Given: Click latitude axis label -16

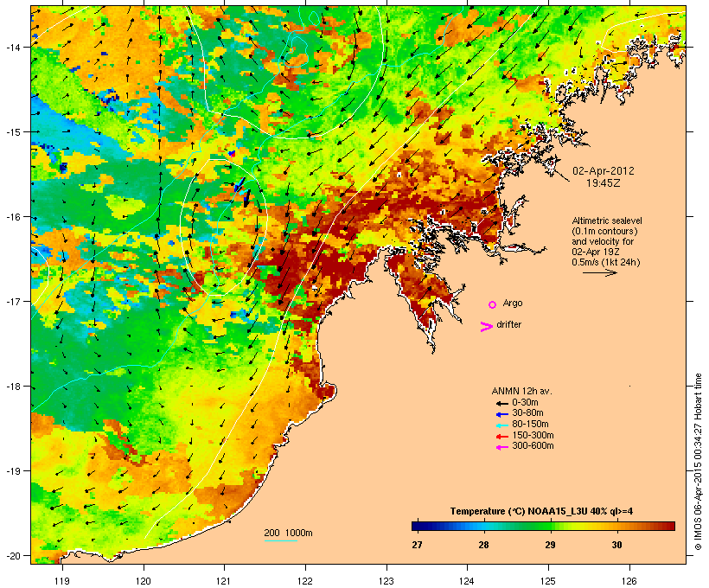Looking at the screenshot, I should tap(12, 217).
